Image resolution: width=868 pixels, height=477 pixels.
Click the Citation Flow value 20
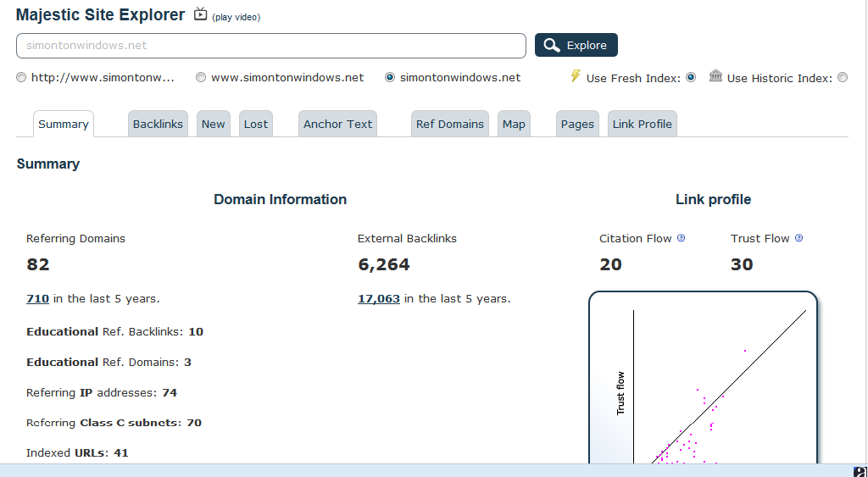pos(610,264)
